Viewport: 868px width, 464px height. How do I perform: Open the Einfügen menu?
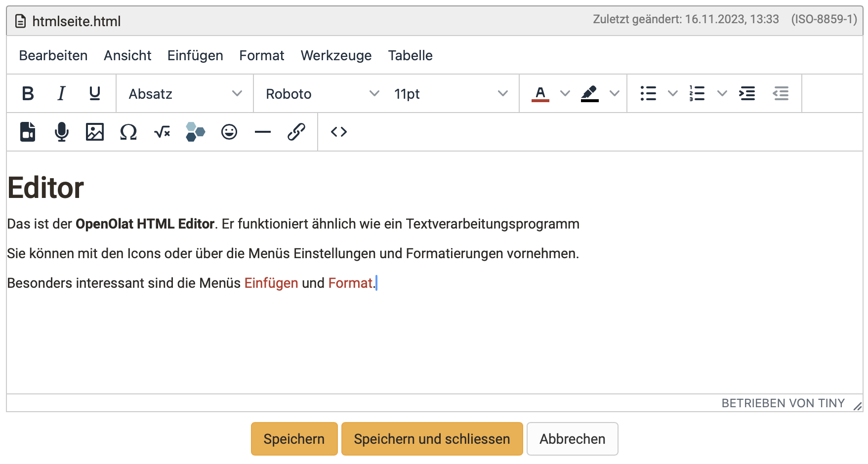pyautogui.click(x=195, y=55)
